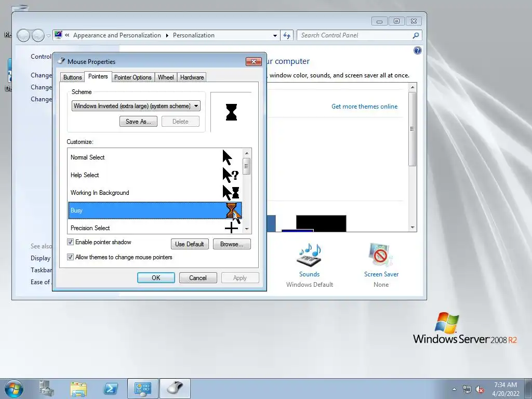The height and width of the screenshot is (399, 532).
Task: Click the refresh button in address bar
Action: [x=287, y=35]
